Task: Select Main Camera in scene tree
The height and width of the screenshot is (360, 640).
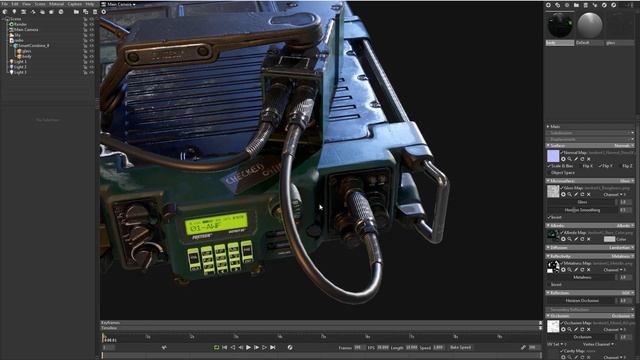Action: [26, 30]
